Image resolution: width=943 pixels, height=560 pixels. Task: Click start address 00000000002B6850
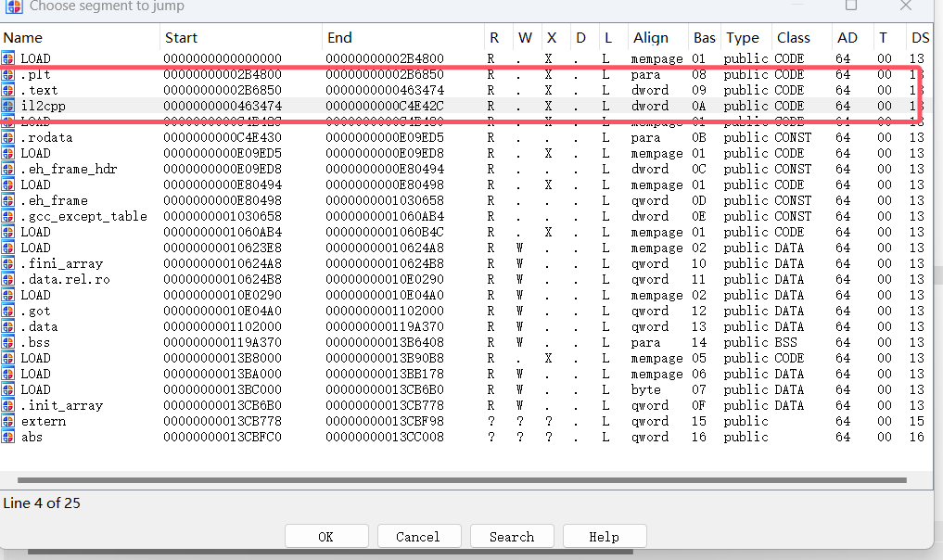tap(223, 90)
